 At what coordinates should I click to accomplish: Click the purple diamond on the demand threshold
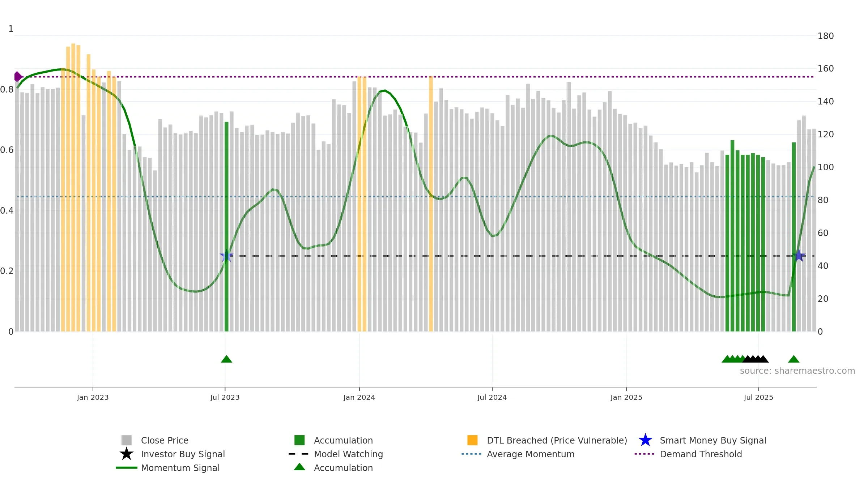pos(17,76)
